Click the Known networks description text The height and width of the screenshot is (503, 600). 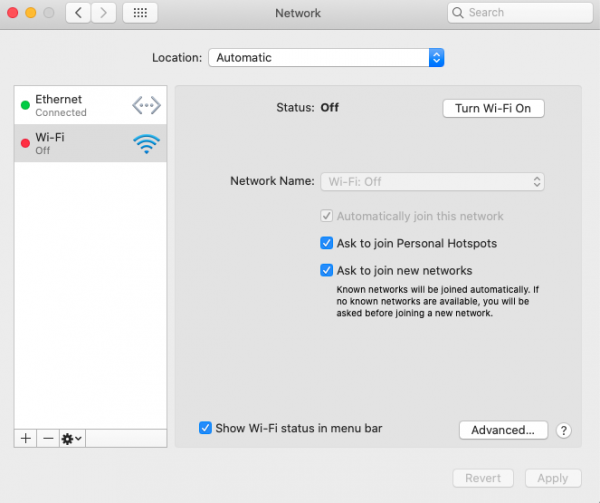click(x=437, y=301)
